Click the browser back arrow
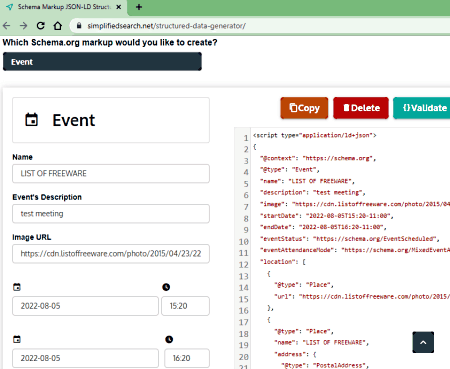This screenshot has width=450, height=369. (7, 26)
